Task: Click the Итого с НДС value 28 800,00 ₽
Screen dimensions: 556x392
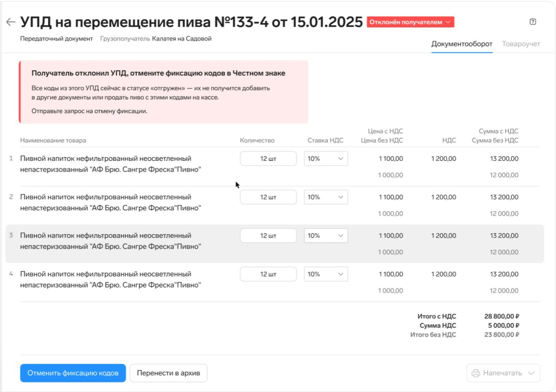Action: 502,316
